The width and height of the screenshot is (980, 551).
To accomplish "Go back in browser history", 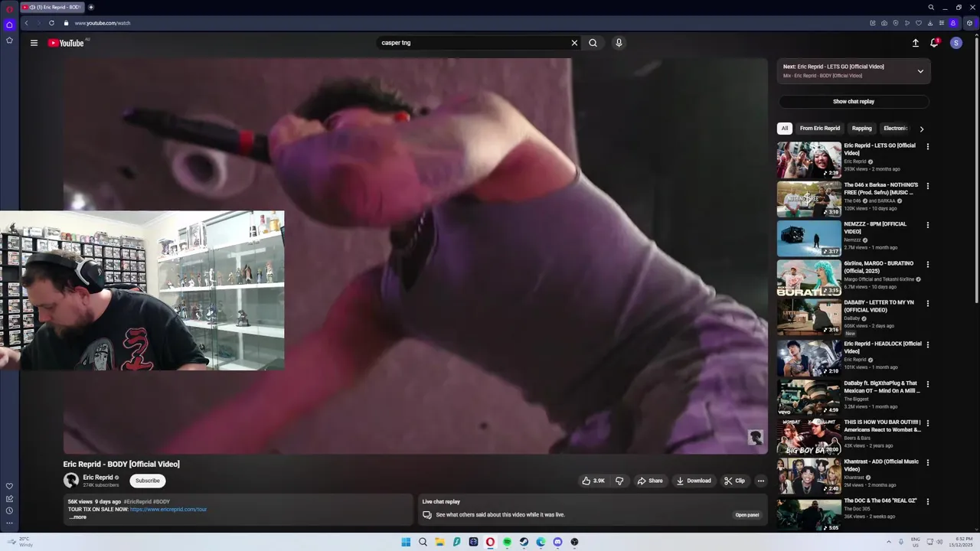I will (26, 23).
